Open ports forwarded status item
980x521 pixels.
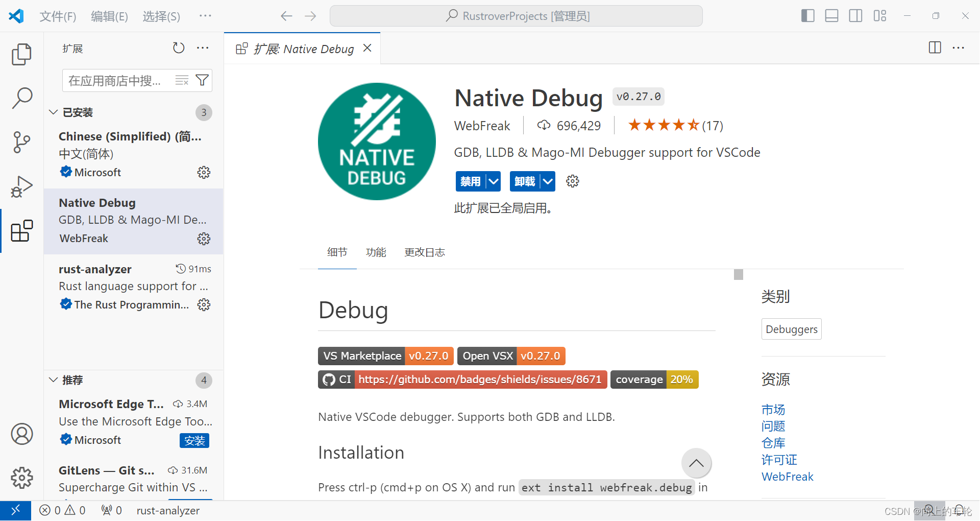(x=111, y=510)
